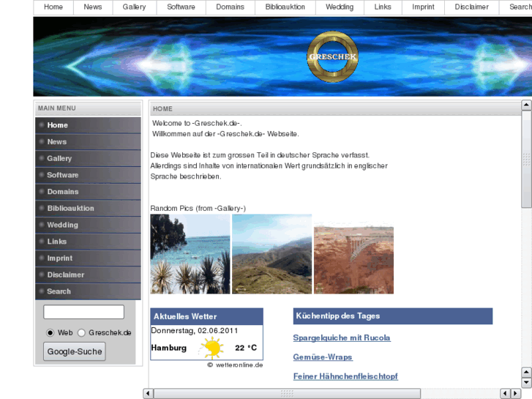
Task: Click the Aktuelles Wetter header
Action: coord(206,316)
